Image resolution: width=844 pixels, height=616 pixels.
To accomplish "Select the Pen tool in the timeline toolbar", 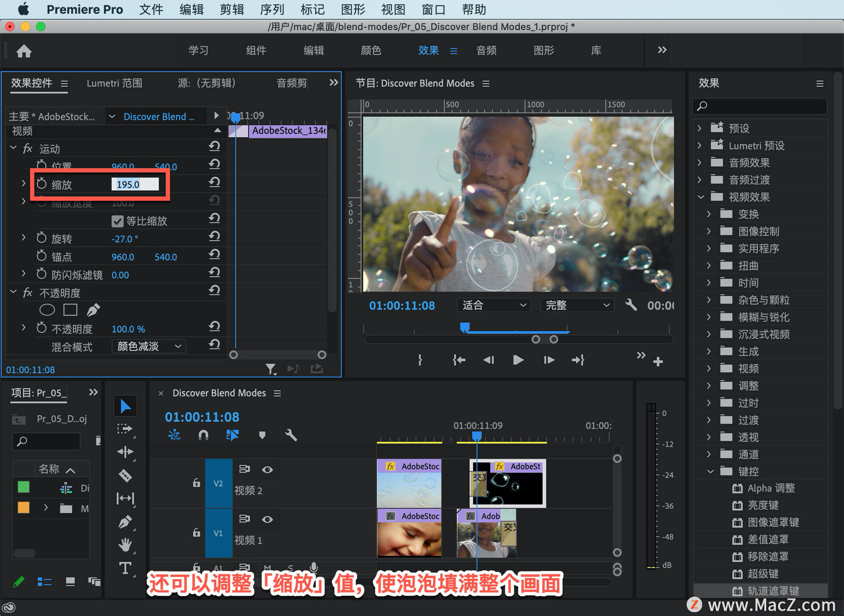I will point(125,522).
